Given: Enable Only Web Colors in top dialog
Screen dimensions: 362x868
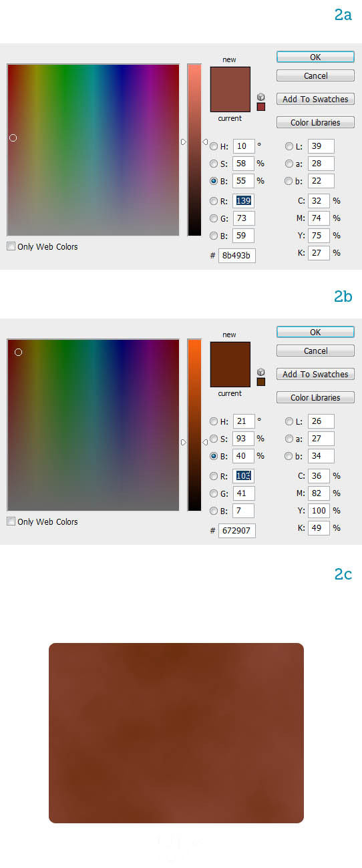Looking at the screenshot, I should click(11, 246).
